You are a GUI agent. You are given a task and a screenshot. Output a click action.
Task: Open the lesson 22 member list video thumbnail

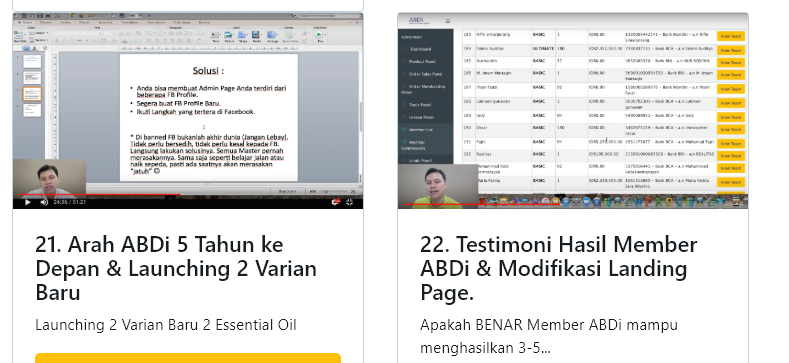tap(573, 111)
